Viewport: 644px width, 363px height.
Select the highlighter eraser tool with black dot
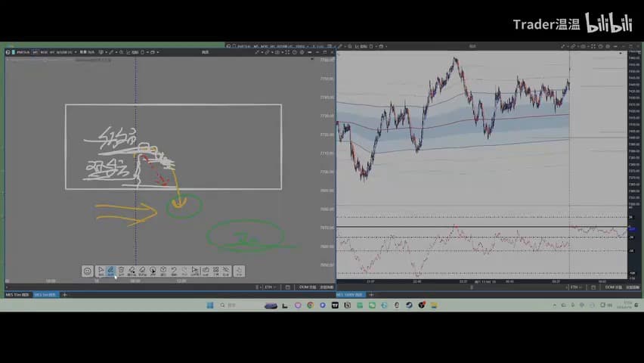(x=132, y=271)
